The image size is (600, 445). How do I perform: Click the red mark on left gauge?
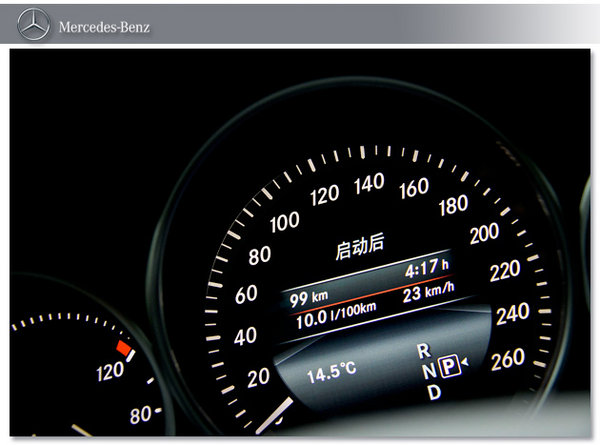click(x=124, y=348)
